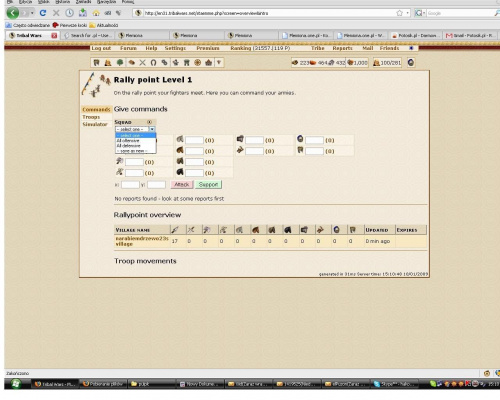The width and height of the screenshot is (500, 400).
Task: Click the first quickbar building icon
Action: [x=96, y=62]
